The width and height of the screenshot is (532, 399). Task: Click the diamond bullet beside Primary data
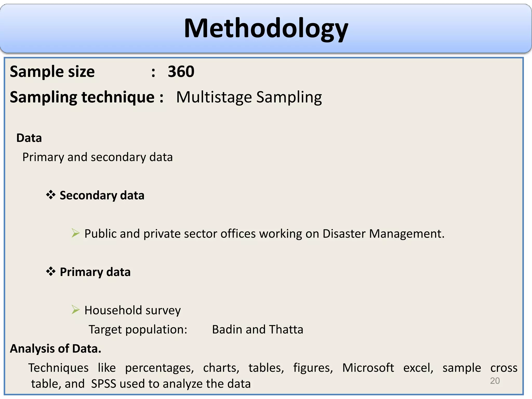(x=51, y=271)
